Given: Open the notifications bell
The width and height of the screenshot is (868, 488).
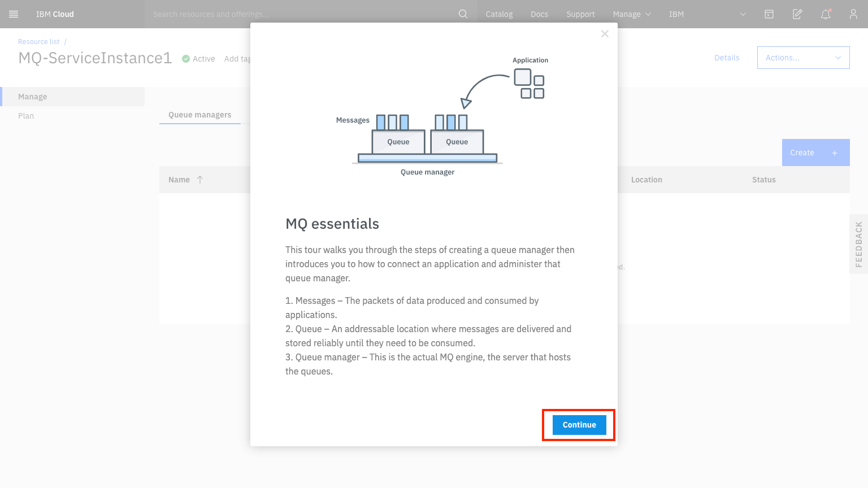Looking at the screenshot, I should (x=825, y=14).
